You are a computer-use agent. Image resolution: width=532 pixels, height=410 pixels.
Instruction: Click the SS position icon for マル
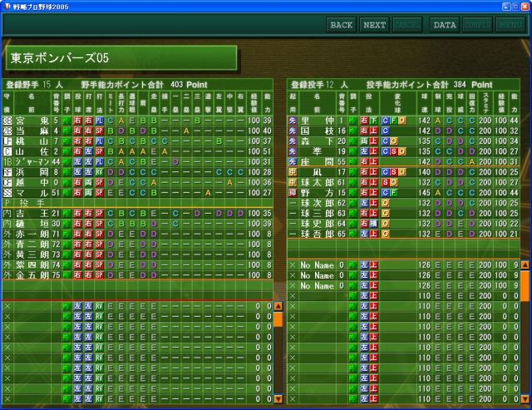pyautogui.click(x=7, y=193)
